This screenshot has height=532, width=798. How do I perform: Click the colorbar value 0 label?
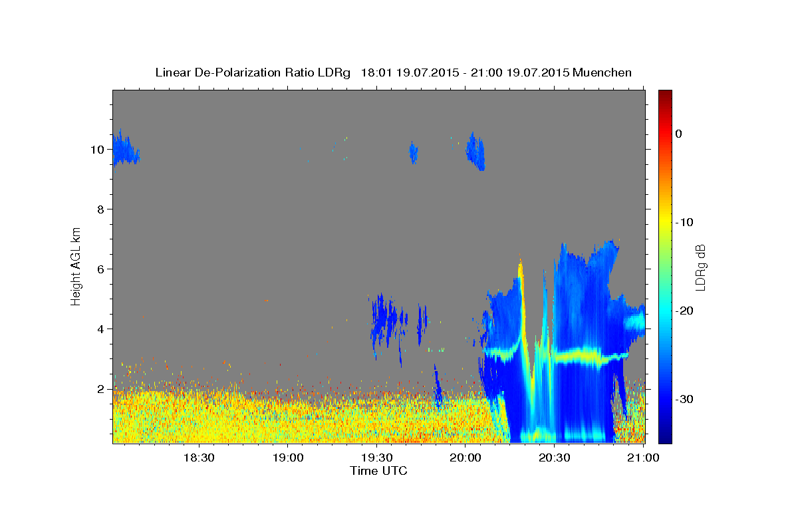(679, 134)
